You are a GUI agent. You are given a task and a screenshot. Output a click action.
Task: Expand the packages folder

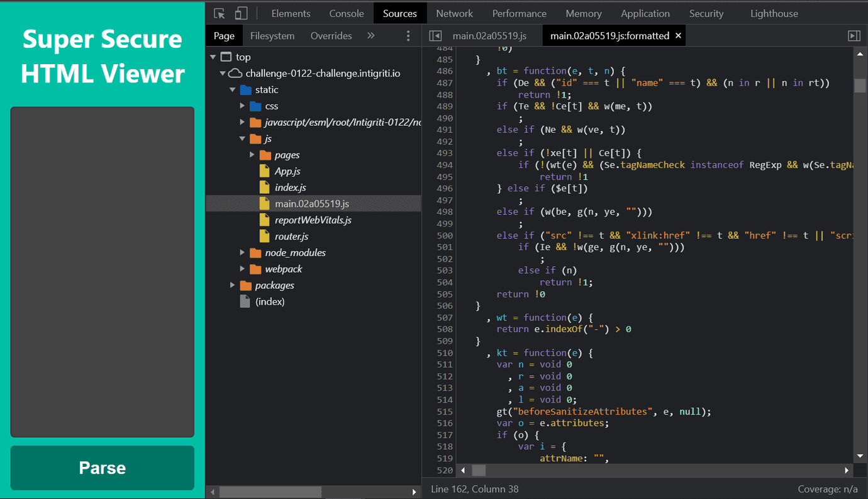(x=233, y=286)
